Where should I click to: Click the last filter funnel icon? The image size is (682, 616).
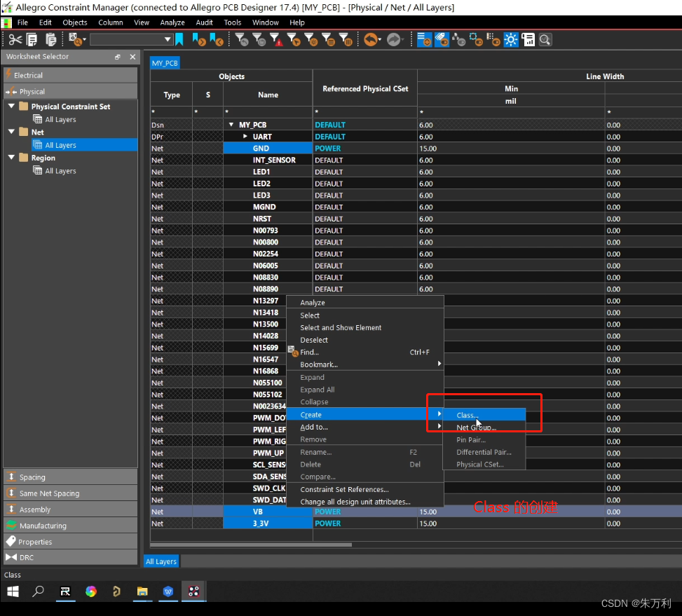click(346, 40)
